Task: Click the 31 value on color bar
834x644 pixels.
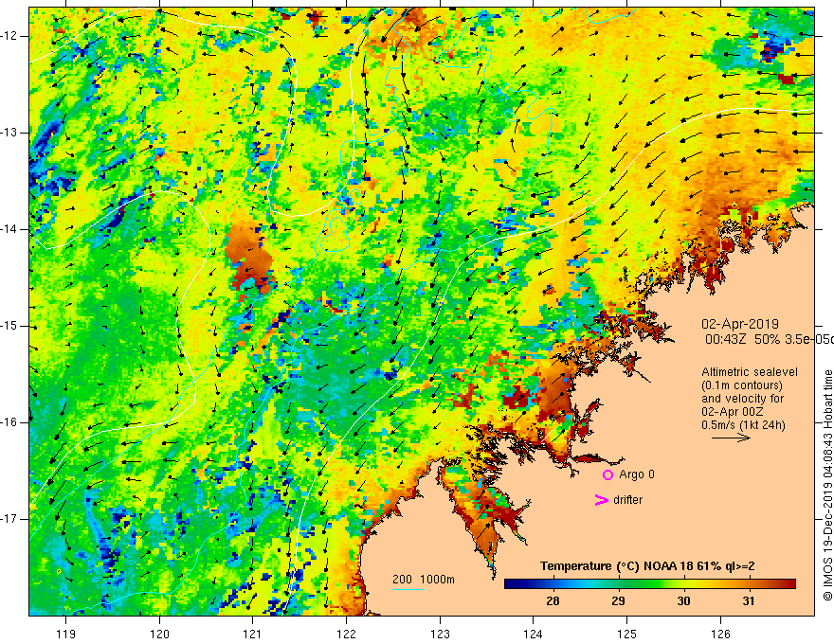Action: (x=749, y=601)
